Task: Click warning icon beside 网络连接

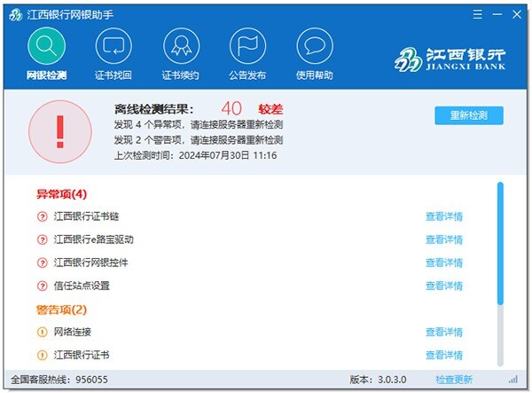Action: click(42, 332)
